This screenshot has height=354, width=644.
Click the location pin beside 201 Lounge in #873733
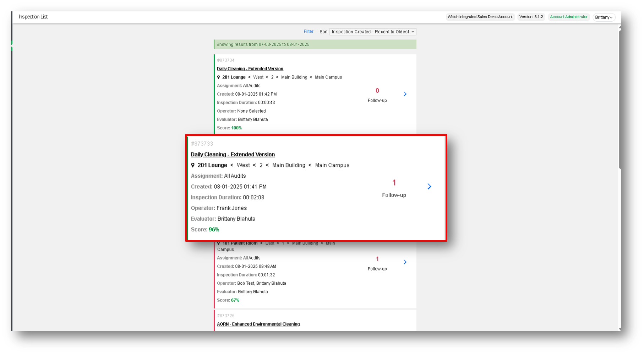pyautogui.click(x=193, y=165)
